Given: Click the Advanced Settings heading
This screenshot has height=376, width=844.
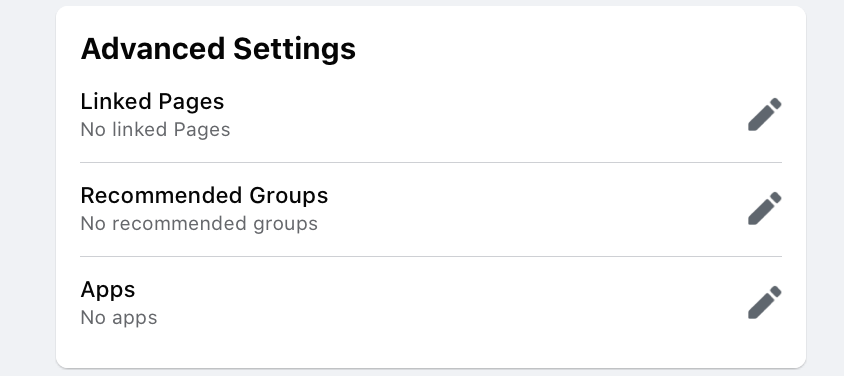Looking at the screenshot, I should tap(218, 49).
